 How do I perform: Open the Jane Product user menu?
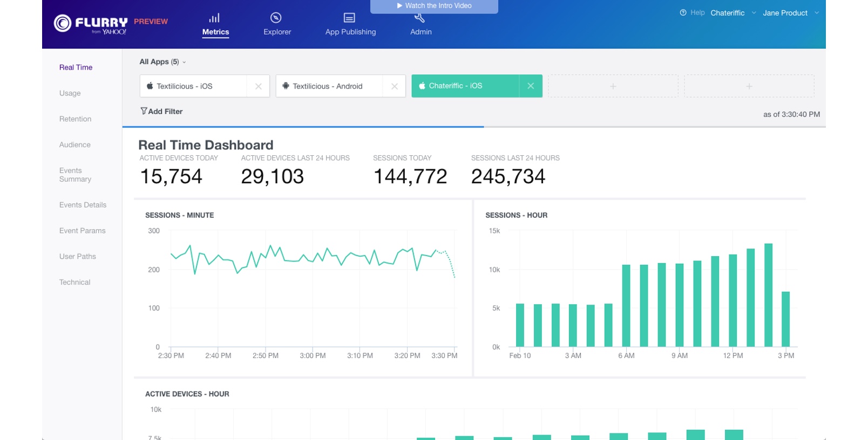point(791,13)
